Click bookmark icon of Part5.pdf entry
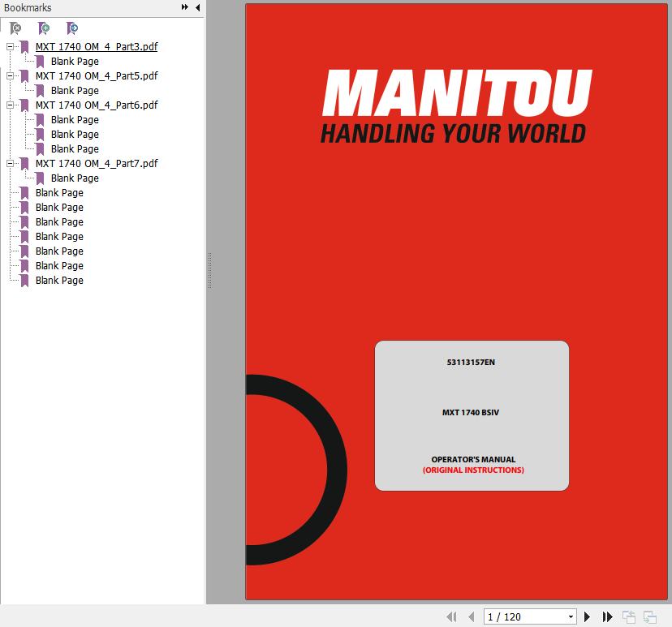 (24, 75)
